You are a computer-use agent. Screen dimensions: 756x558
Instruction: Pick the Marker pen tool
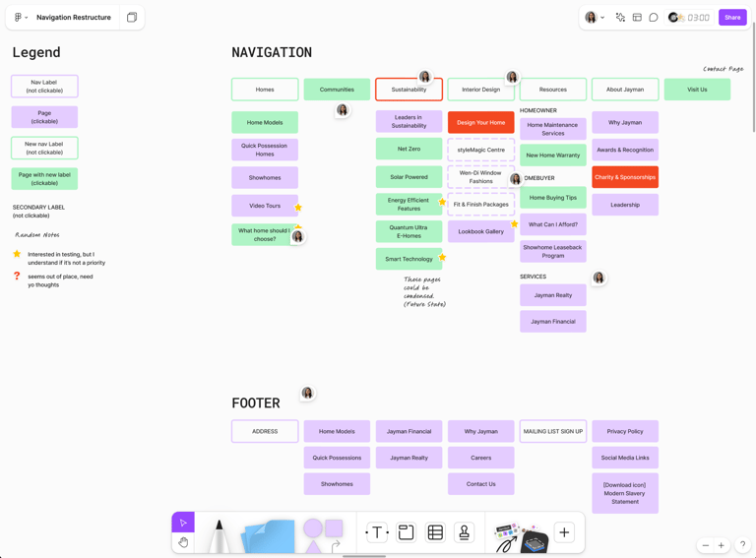click(x=219, y=534)
